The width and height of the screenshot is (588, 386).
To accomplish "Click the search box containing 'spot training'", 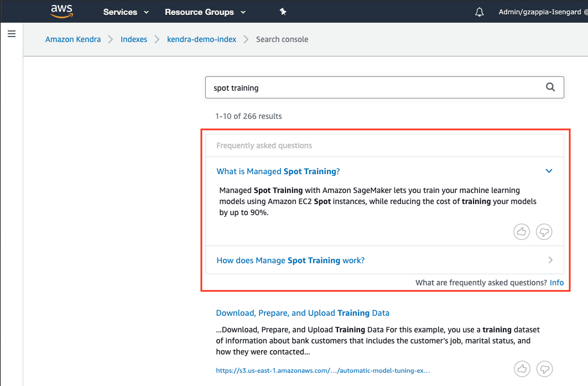I will (x=384, y=88).
